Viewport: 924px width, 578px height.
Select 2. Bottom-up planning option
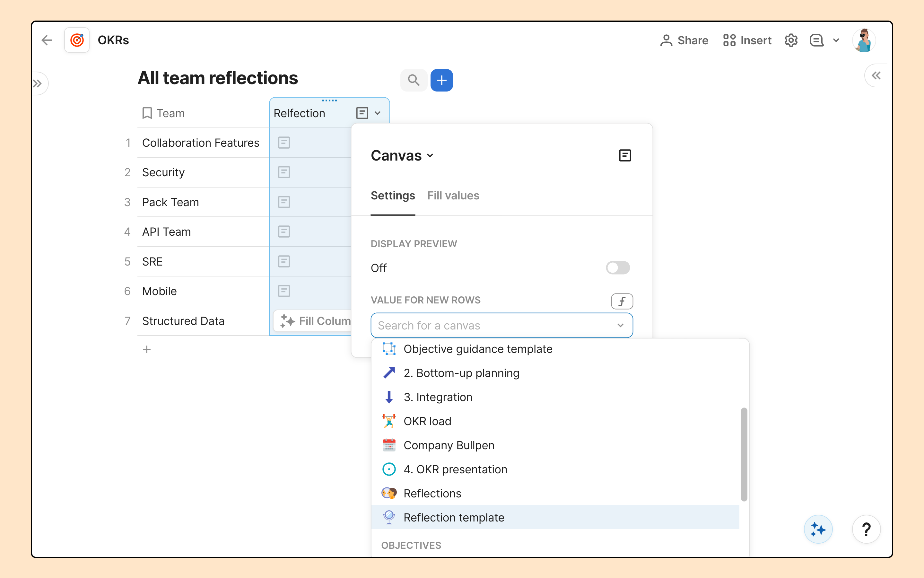[x=555, y=373]
